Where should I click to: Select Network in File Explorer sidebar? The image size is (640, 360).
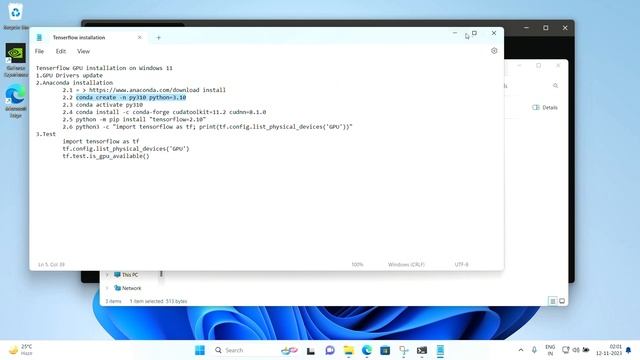tap(131, 288)
